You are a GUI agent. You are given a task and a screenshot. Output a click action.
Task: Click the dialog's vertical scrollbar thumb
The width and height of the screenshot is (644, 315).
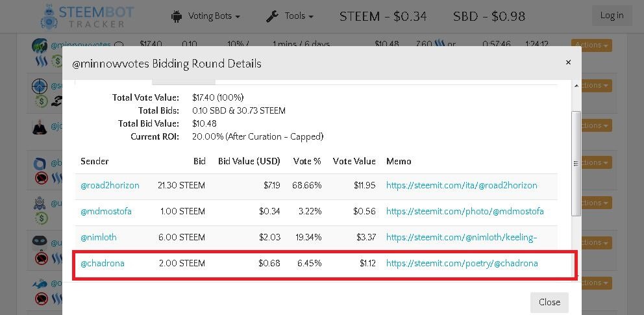tap(576, 163)
